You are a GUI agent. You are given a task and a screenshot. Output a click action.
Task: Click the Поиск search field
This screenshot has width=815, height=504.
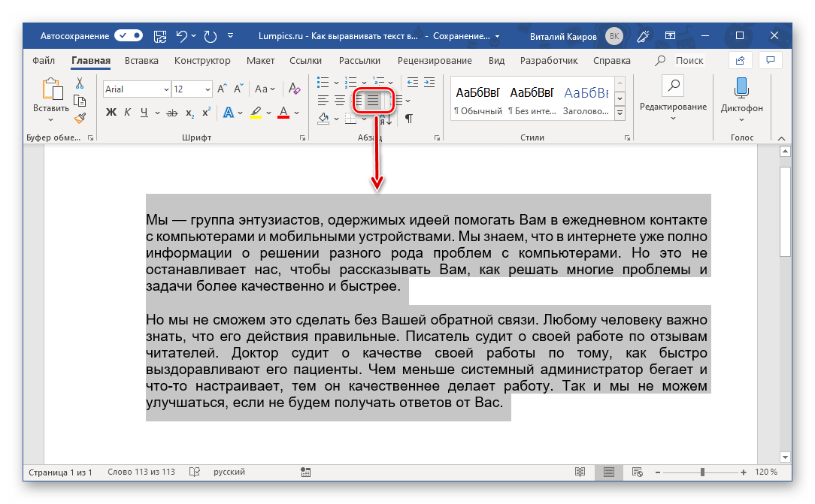click(x=689, y=60)
